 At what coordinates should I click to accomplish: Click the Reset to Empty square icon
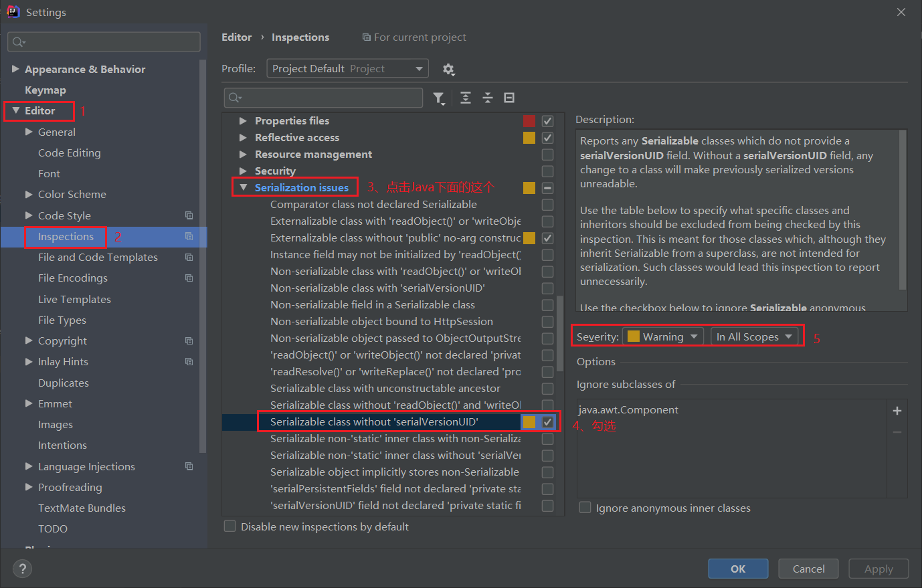pos(509,98)
